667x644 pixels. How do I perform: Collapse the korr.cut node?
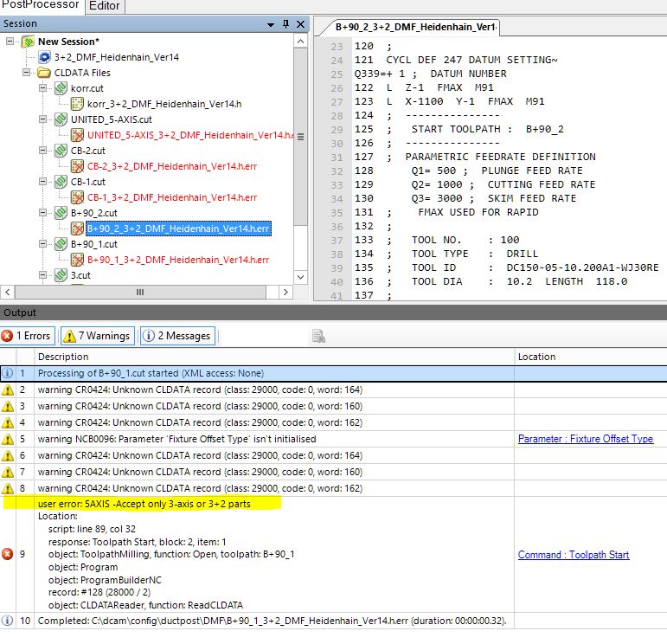42,88
